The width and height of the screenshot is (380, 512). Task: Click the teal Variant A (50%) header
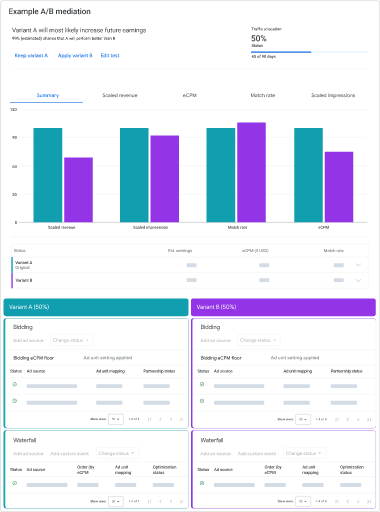pyautogui.click(x=96, y=307)
